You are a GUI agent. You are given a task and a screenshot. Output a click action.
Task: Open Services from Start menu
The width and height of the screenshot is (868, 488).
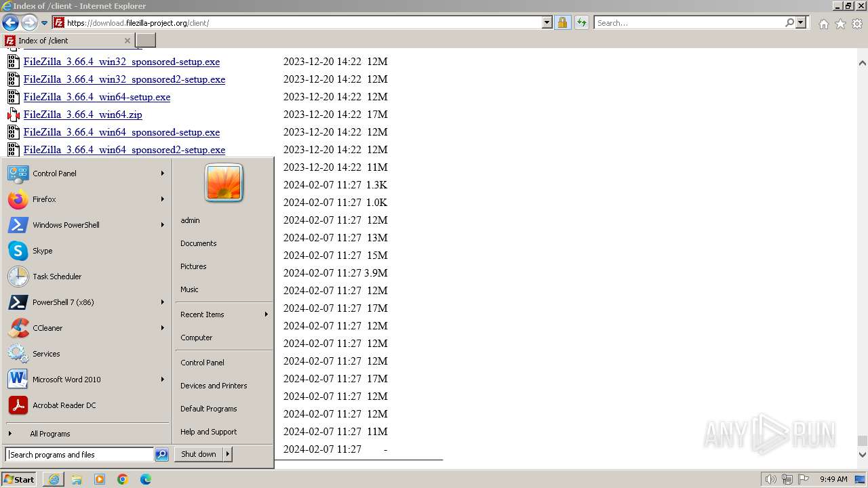pyautogui.click(x=86, y=354)
